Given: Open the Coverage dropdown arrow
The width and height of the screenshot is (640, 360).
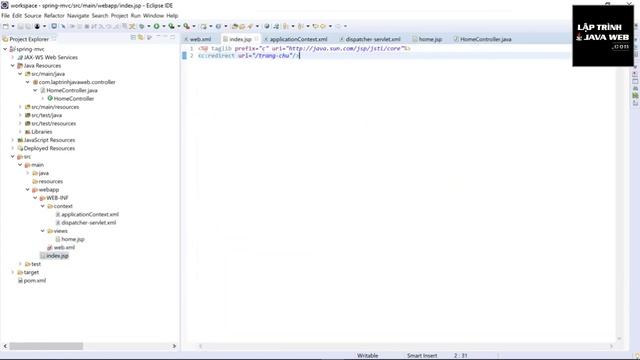Looking at the screenshot, I should tap(179, 26).
